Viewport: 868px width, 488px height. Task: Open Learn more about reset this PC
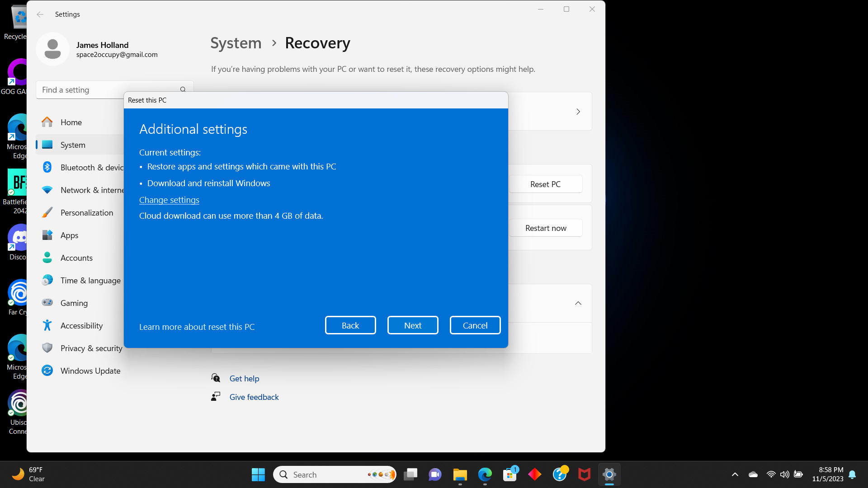coord(197,327)
